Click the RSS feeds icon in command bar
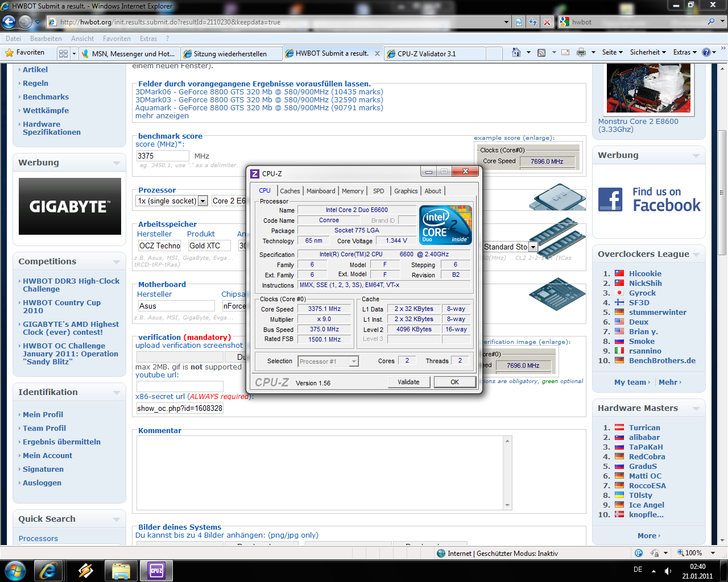 click(x=541, y=52)
